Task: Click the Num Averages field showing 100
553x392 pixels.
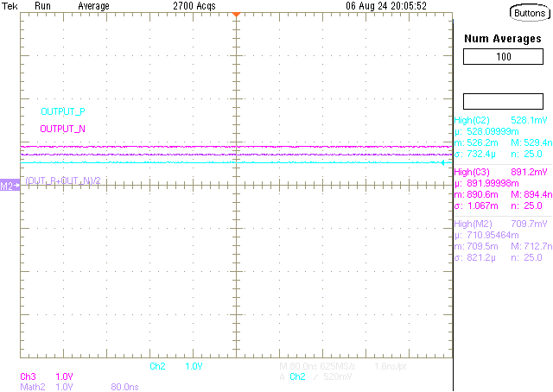Action: point(504,57)
